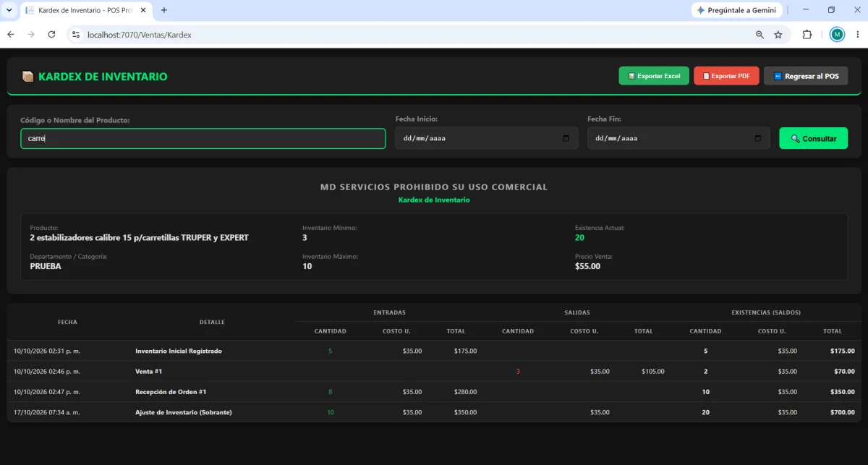Open the browser zoom magnifier icon
Screen dimensions: 868x465
pyautogui.click(x=759, y=34)
